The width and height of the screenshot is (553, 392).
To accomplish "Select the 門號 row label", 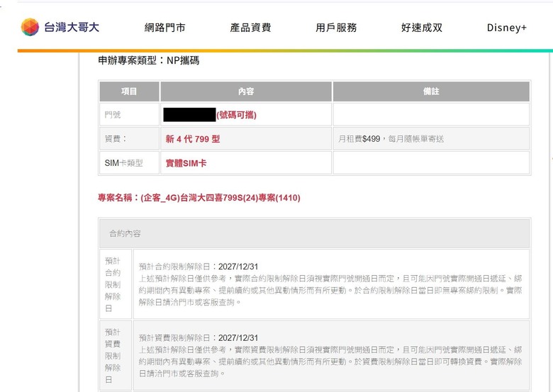I will pos(113,115).
